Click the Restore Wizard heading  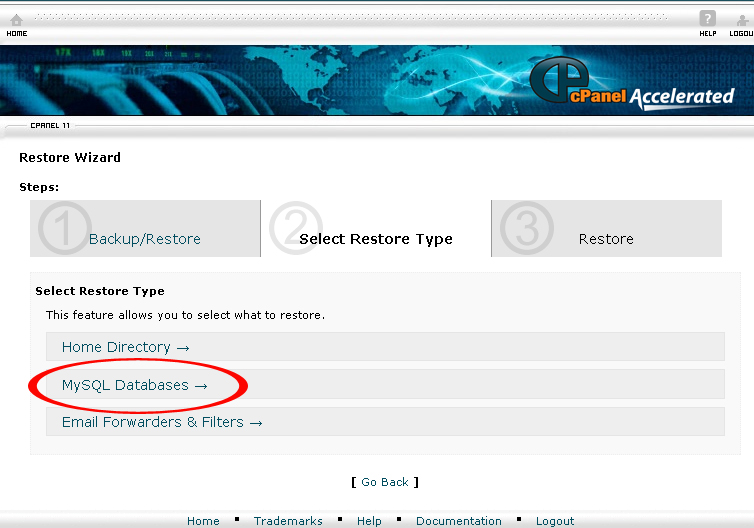tap(70, 158)
